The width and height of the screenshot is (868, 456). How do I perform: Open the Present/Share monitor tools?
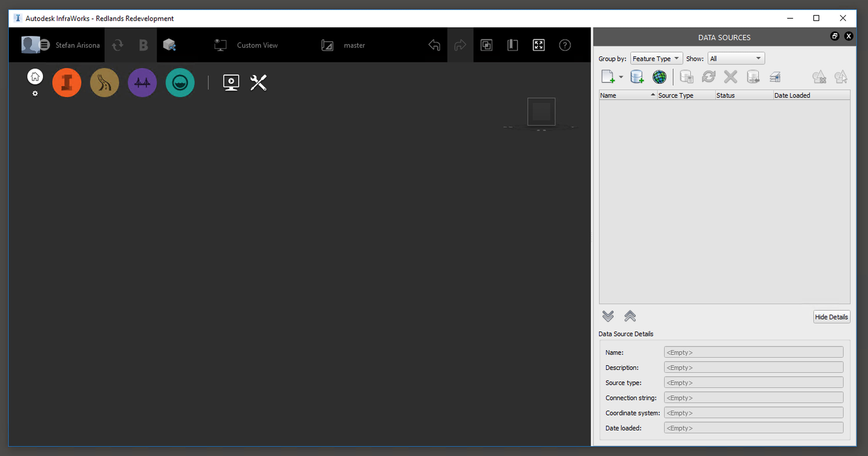(x=231, y=83)
